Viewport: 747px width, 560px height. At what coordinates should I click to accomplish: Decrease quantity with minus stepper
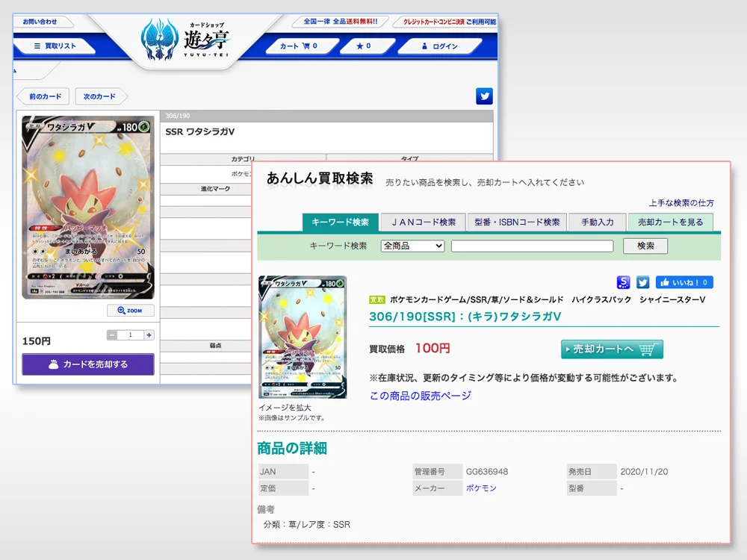coord(112,335)
